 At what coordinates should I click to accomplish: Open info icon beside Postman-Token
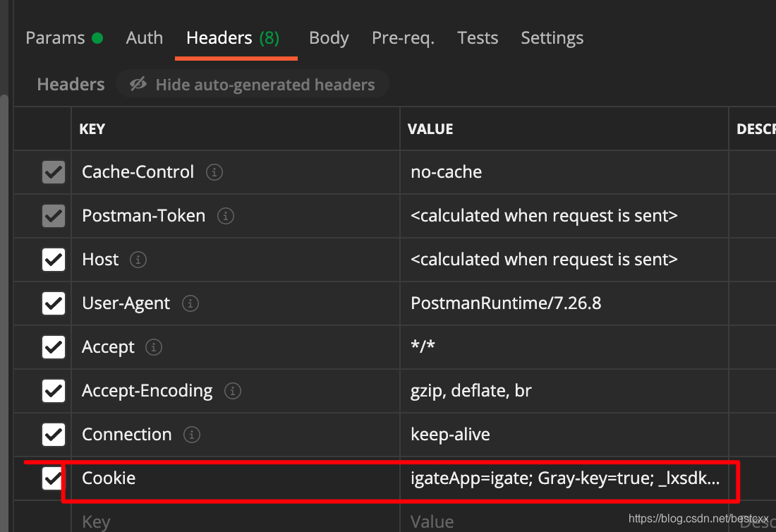[x=226, y=216]
